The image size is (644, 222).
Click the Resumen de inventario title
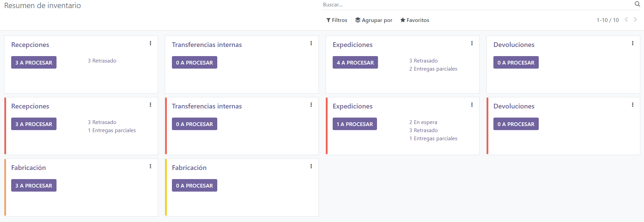pos(42,5)
